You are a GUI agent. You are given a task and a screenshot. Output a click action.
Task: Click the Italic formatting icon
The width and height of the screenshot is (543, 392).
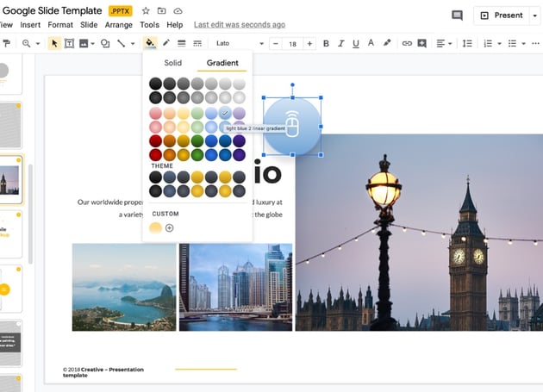pyautogui.click(x=340, y=43)
